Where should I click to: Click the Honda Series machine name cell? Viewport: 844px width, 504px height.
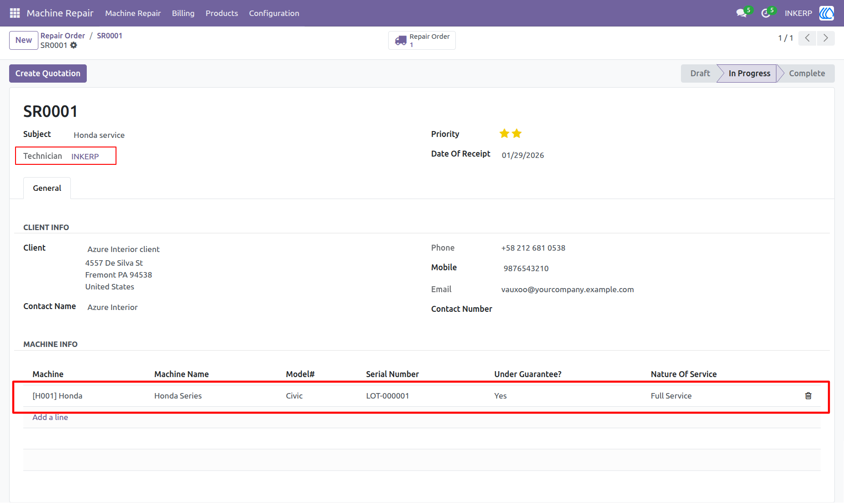(x=178, y=396)
